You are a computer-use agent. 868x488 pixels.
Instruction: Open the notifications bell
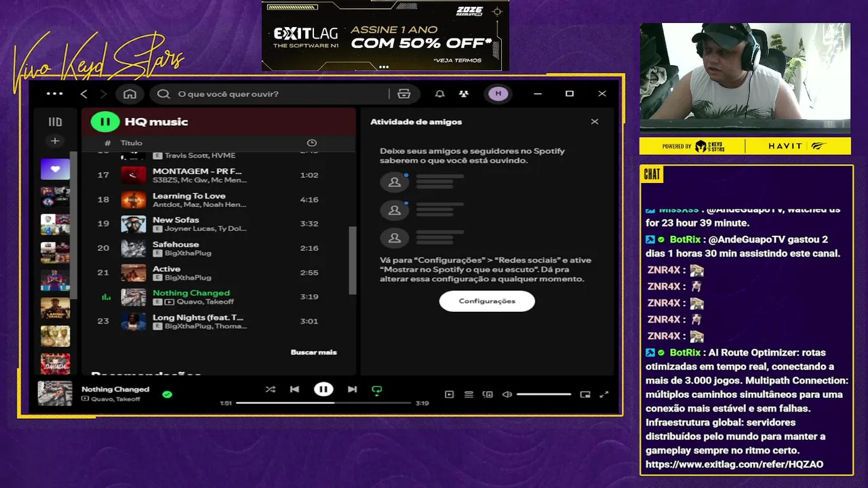(x=440, y=94)
